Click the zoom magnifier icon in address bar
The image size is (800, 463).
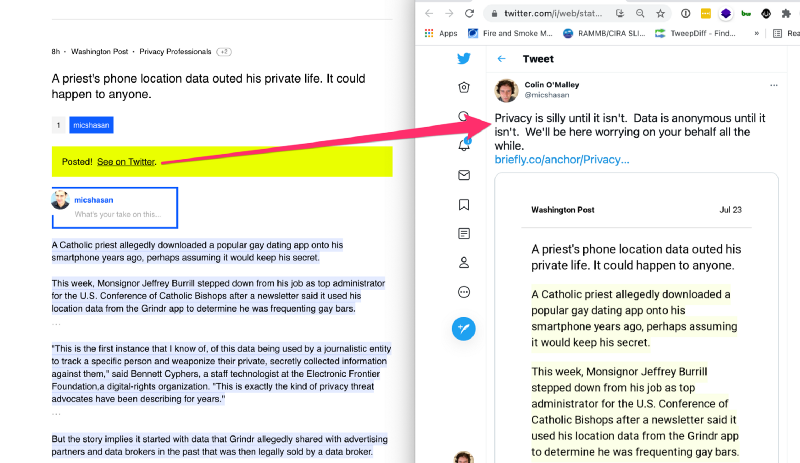640,14
